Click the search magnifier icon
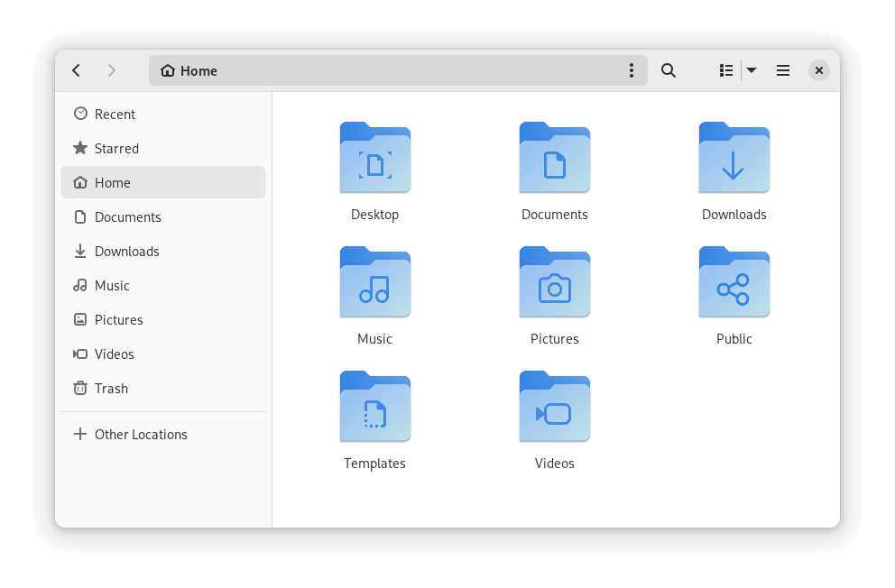This screenshot has height=588, width=895. [669, 70]
